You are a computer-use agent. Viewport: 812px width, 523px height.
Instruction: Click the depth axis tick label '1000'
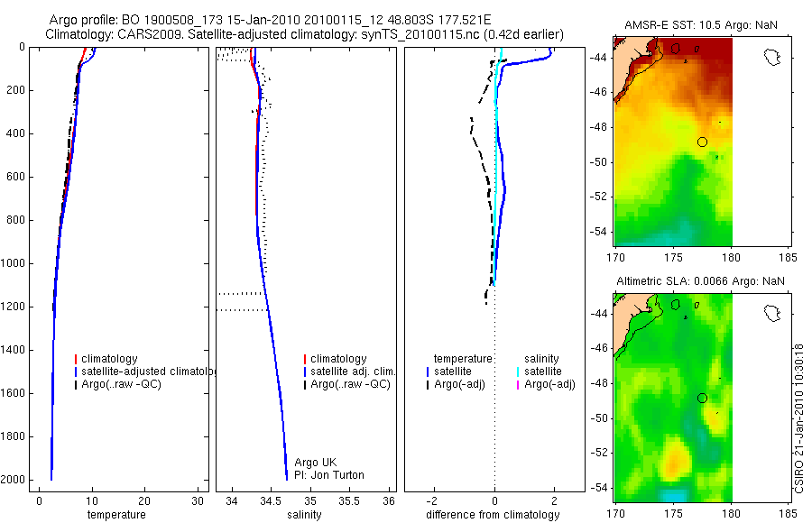[x=14, y=263]
